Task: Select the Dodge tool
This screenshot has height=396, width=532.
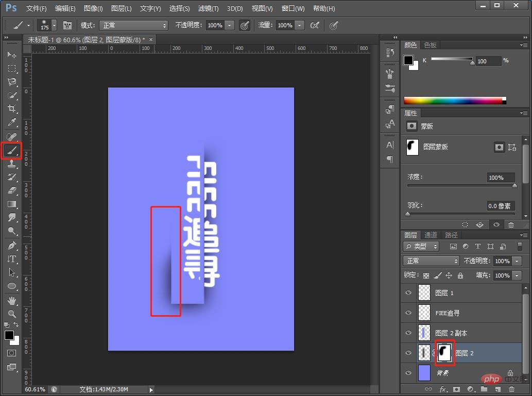Action: pos(12,231)
